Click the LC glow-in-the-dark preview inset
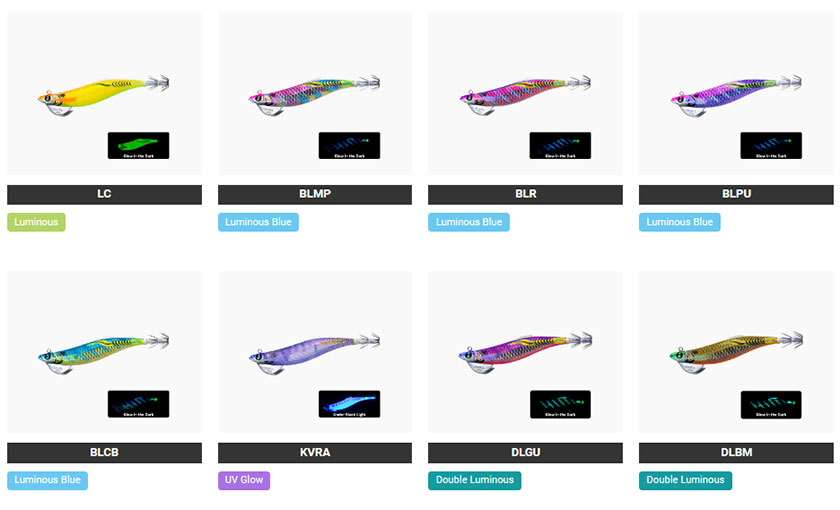840x510 pixels. 138,145
